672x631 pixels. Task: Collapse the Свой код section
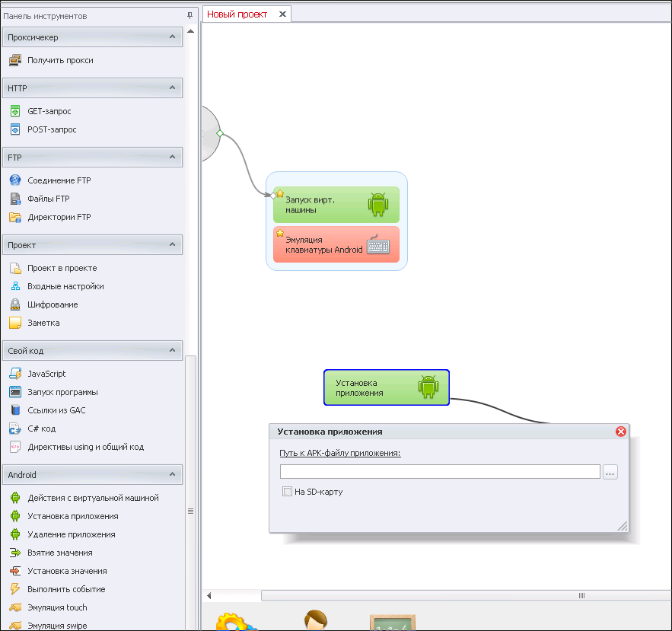coord(172,350)
